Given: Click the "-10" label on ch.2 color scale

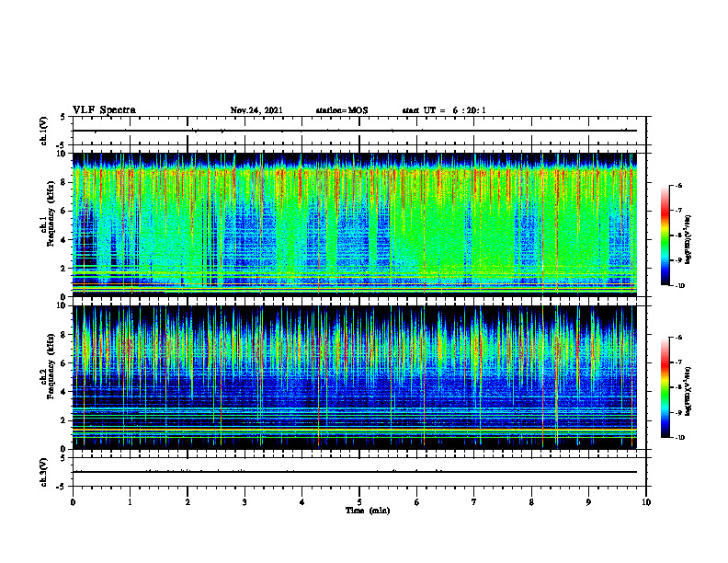Looking at the screenshot, I should point(679,438).
